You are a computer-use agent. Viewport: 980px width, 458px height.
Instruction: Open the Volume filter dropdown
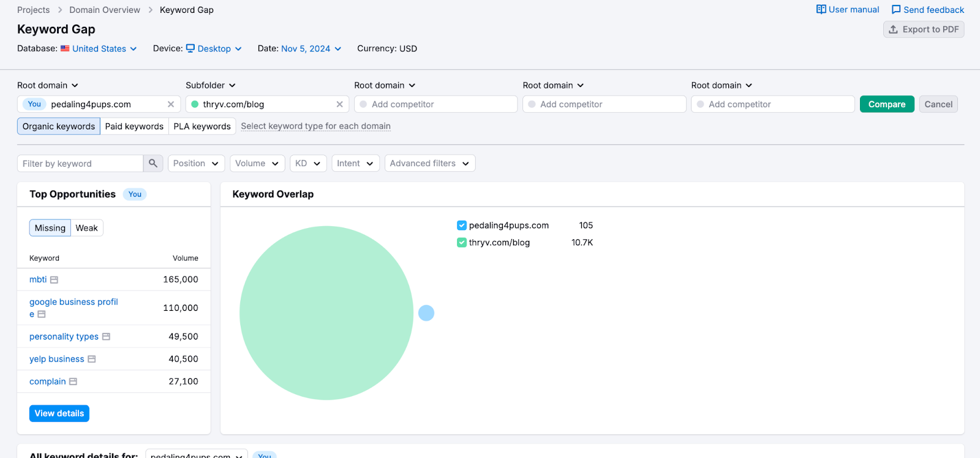point(257,164)
